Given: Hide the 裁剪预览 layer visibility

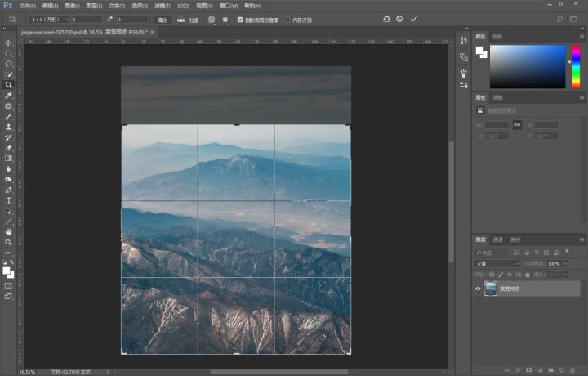Looking at the screenshot, I should coord(478,289).
